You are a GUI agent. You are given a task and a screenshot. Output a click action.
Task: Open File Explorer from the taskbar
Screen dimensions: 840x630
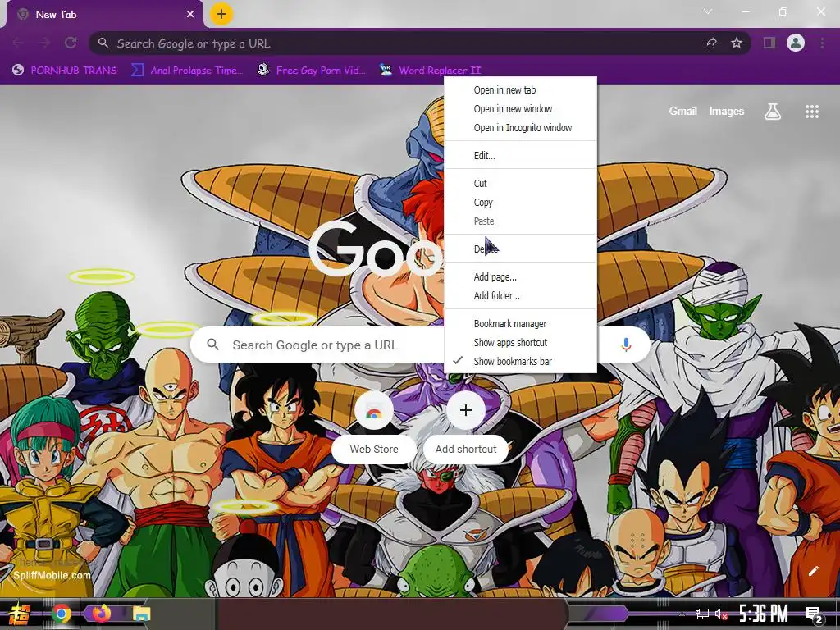coord(141,614)
